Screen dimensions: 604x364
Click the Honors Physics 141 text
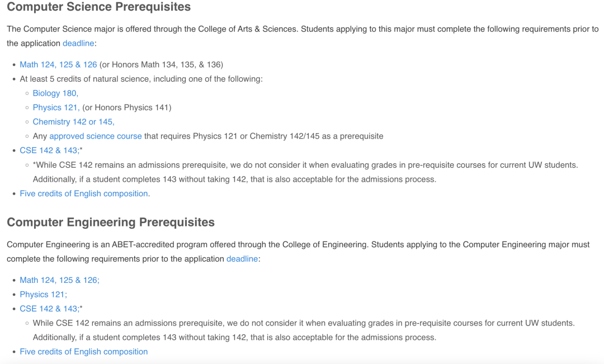(127, 107)
